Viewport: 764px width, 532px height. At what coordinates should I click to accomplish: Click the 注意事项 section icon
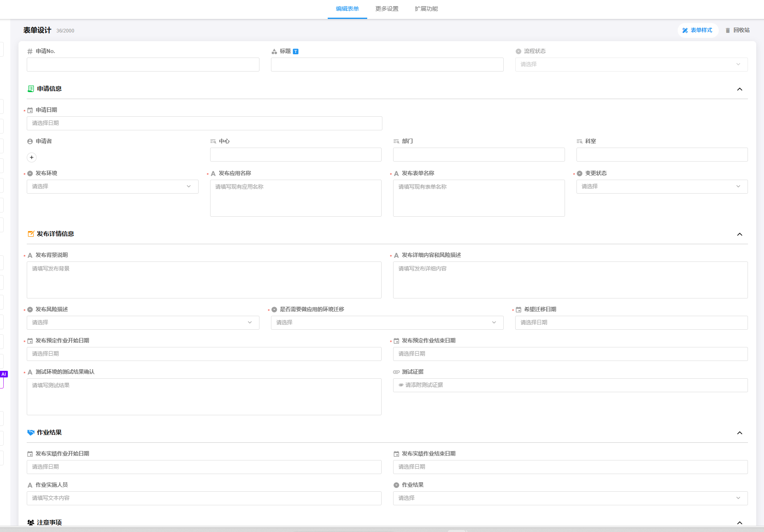[30, 523]
